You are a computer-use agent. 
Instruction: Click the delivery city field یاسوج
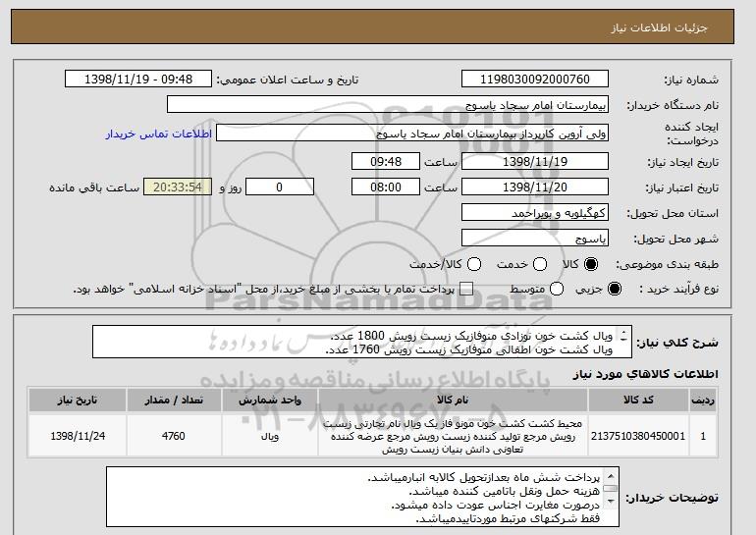coord(535,239)
